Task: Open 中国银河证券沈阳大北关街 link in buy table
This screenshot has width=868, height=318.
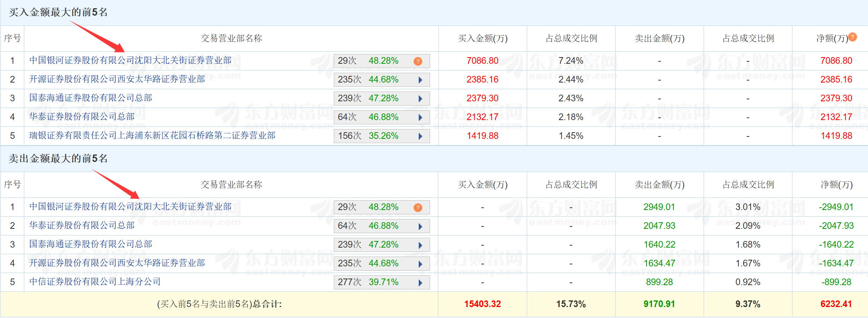Action: coord(130,60)
